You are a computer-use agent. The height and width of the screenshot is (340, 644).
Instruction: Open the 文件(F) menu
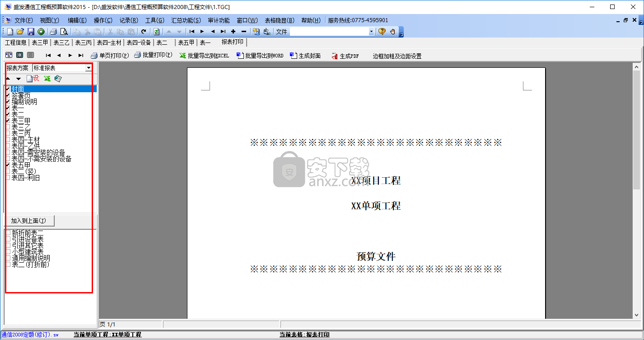pyautogui.click(x=23, y=20)
